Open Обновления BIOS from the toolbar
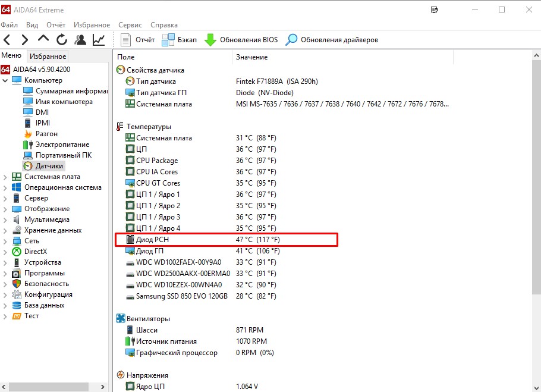This screenshot has width=541, height=392. pos(241,40)
